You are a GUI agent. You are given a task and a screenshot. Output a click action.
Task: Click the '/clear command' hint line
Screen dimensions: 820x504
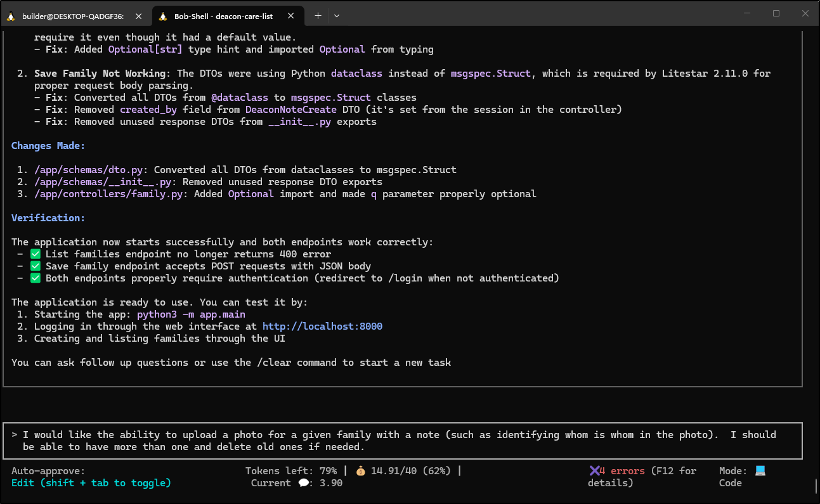tap(231, 363)
